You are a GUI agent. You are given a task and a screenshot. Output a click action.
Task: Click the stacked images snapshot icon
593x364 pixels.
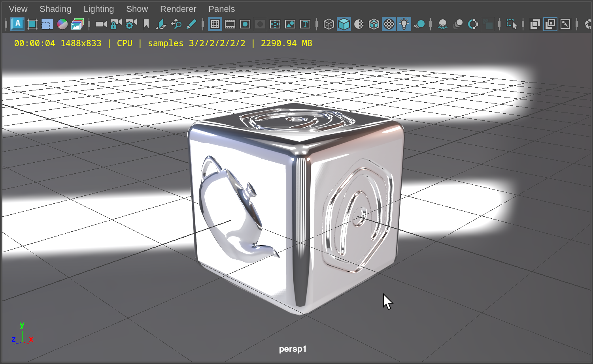(77, 24)
